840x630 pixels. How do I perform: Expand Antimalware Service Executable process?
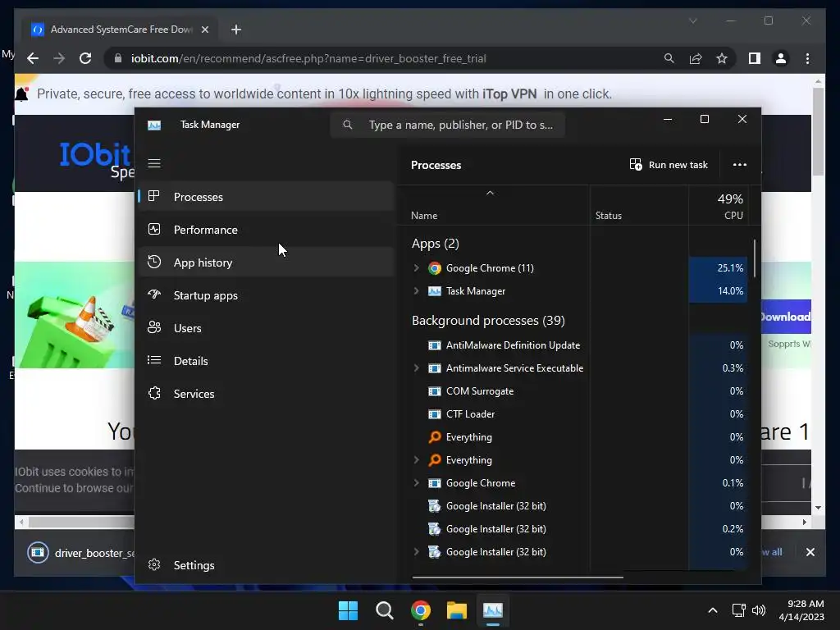[416, 368]
